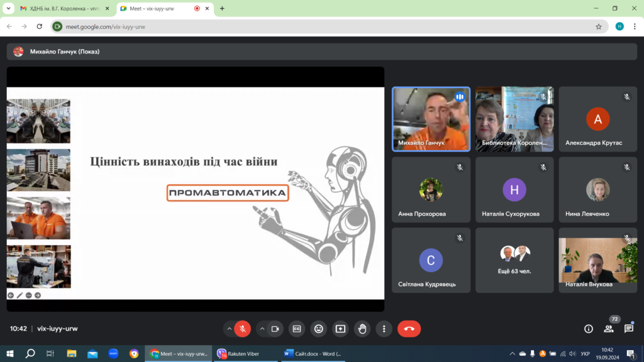Screen dimensions: 644x362
Task: Switch to Сайт.docx Word taskbar button
Action: (313, 353)
